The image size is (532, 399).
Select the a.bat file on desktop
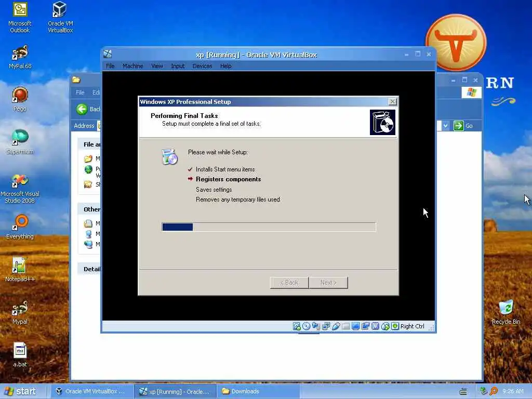click(20, 355)
